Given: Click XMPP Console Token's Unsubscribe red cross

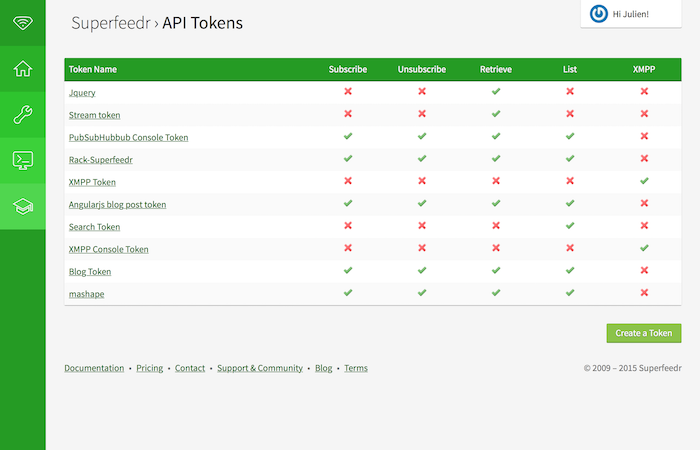Looking at the screenshot, I should click(x=422, y=248).
